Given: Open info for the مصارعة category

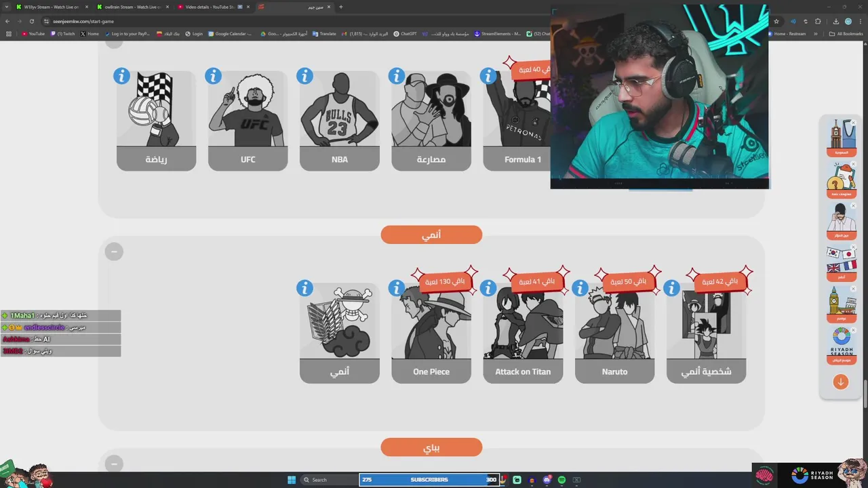Looking at the screenshot, I should pyautogui.click(x=396, y=76).
